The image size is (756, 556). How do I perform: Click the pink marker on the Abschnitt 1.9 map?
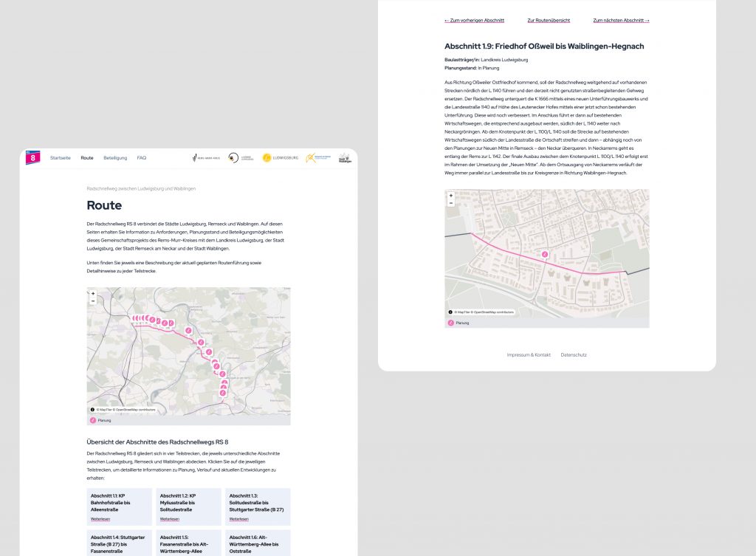tap(545, 254)
